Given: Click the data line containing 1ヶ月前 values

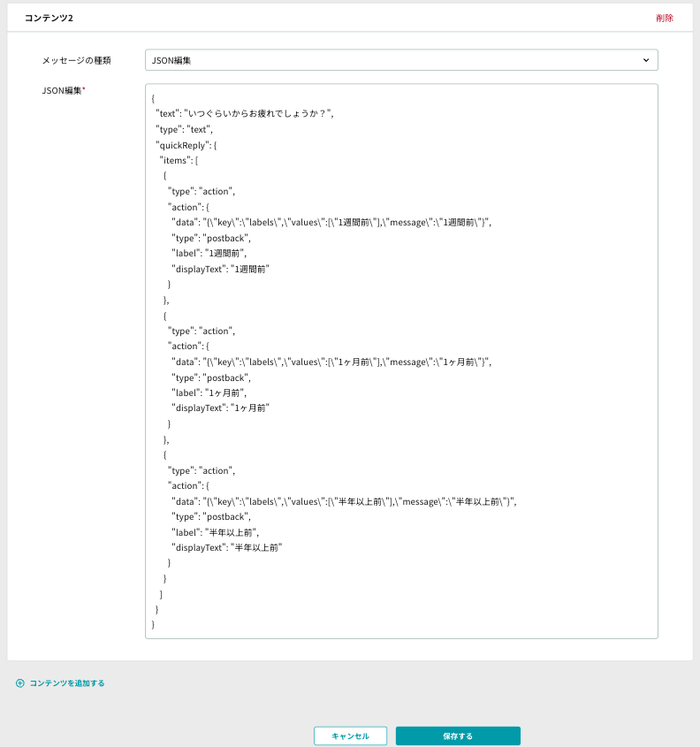Looking at the screenshot, I should point(331,362).
